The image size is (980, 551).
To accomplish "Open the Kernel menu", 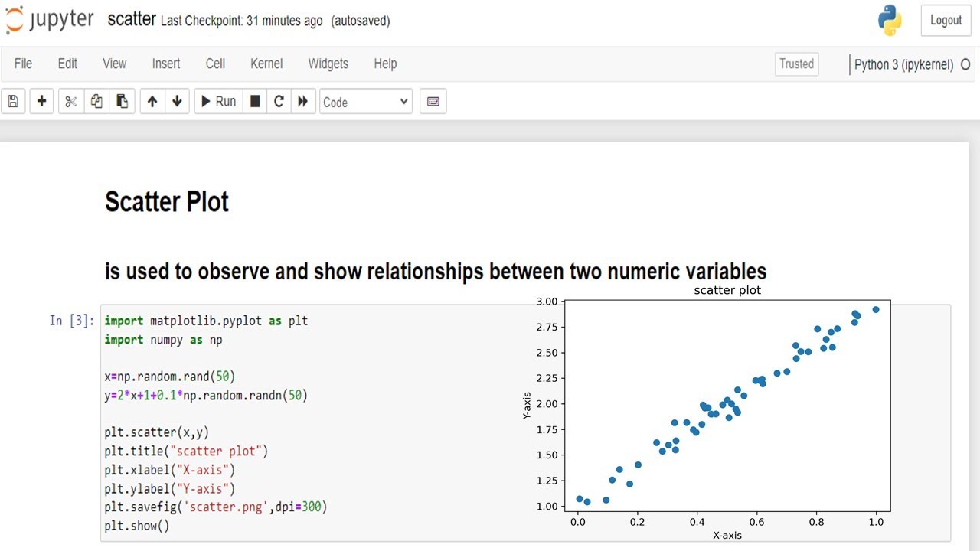I will pos(266,64).
